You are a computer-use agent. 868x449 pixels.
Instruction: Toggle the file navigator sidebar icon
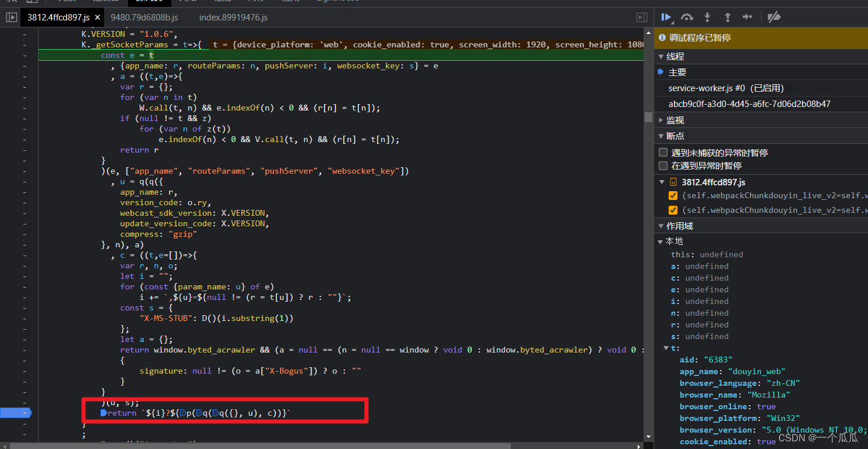[12, 18]
